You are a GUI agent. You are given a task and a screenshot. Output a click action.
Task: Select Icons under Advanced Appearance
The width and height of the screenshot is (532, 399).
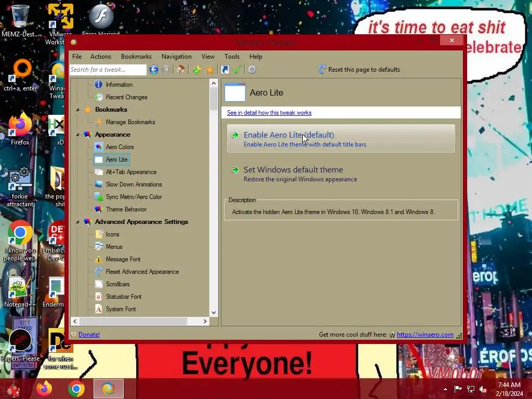pyautogui.click(x=112, y=234)
